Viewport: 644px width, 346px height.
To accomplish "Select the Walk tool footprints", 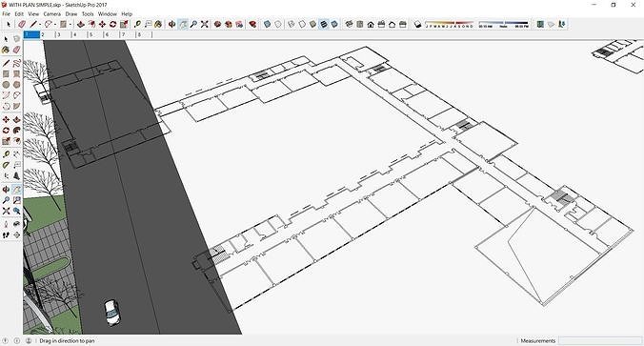I will coord(6,235).
